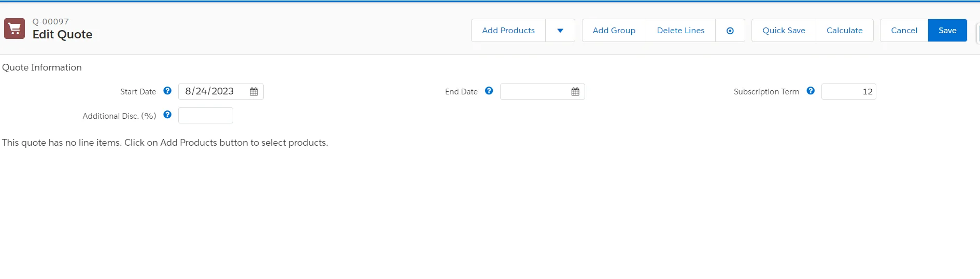Expand the Add Products dropdown arrow
Image resolution: width=980 pixels, height=279 pixels.
coord(560,31)
